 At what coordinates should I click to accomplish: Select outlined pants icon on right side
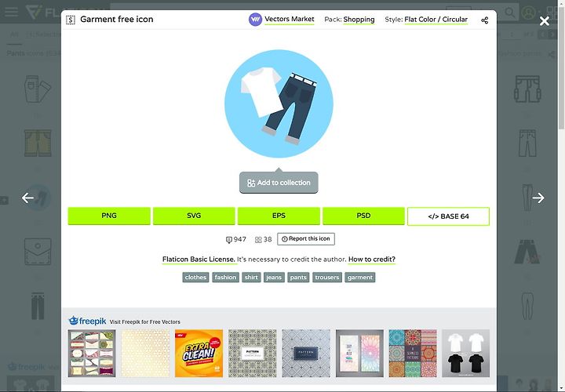[527, 143]
